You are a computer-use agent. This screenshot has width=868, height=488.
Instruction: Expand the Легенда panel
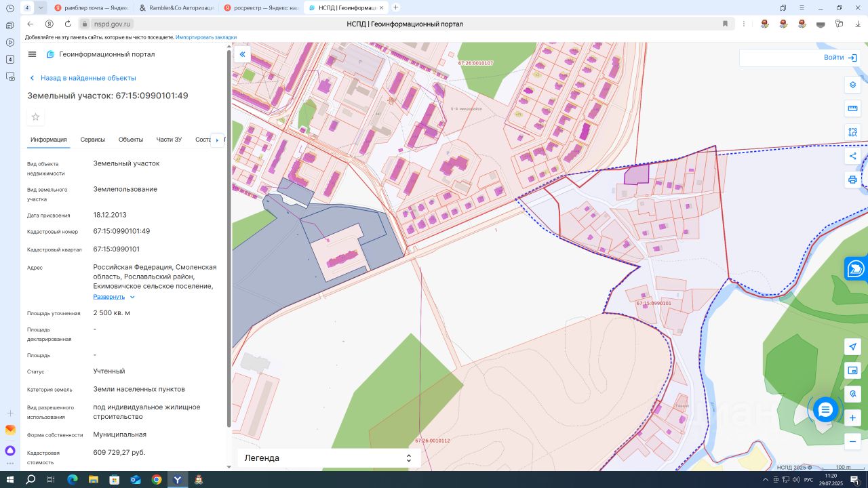(x=329, y=458)
